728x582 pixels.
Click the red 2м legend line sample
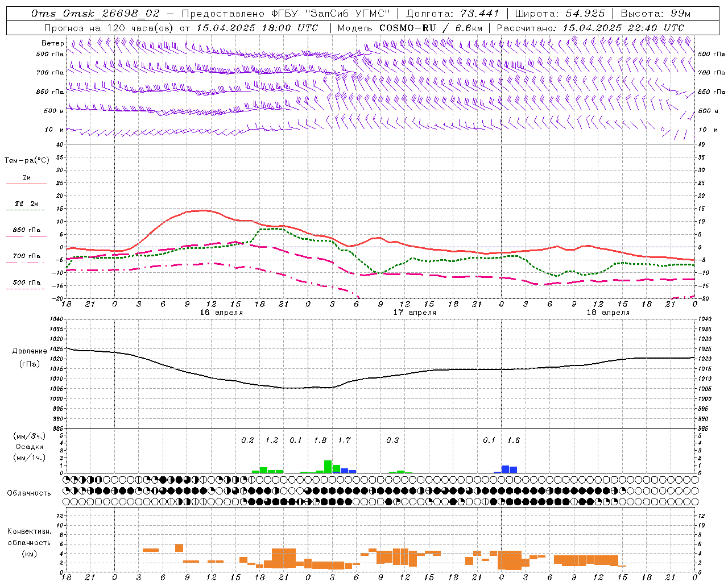coord(26,184)
